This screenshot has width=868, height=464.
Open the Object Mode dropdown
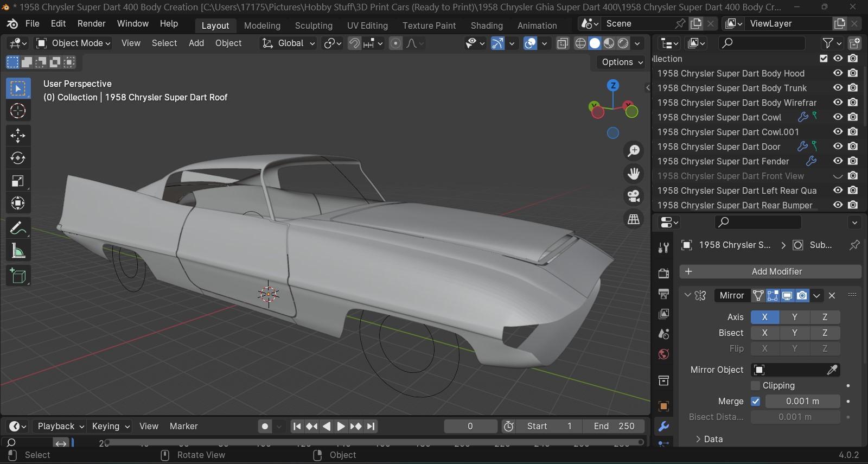[x=73, y=43]
